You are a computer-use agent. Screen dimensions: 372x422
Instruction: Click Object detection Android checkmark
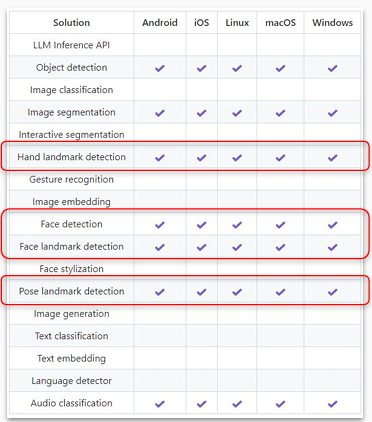160,68
